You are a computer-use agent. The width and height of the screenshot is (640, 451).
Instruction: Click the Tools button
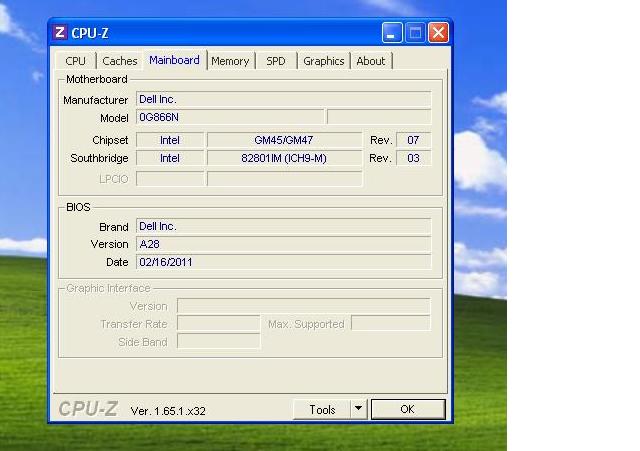tap(322, 409)
